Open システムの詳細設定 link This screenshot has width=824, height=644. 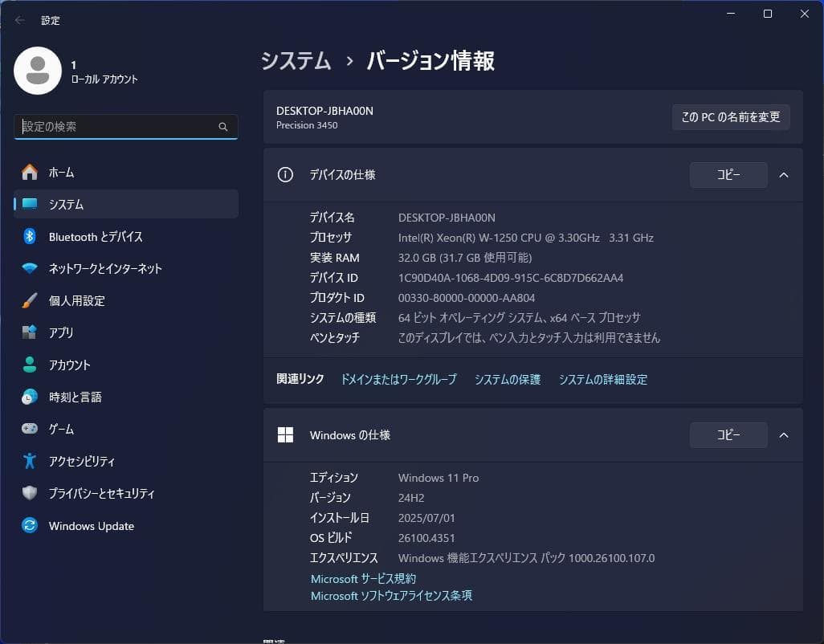tap(602, 379)
